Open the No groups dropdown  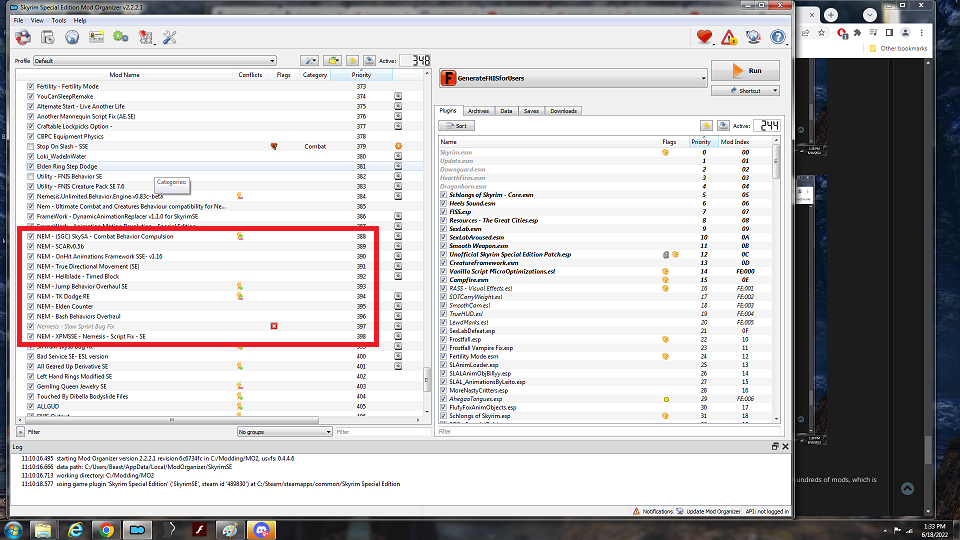pyautogui.click(x=284, y=432)
